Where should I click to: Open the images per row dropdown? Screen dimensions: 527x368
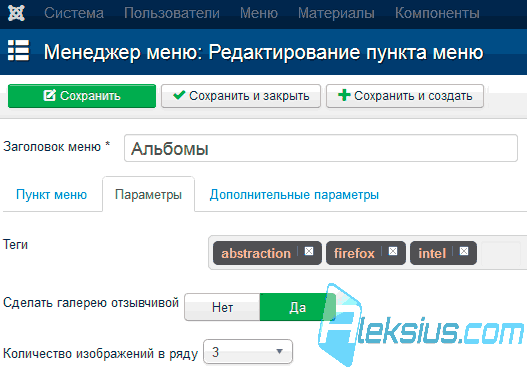coord(248,352)
